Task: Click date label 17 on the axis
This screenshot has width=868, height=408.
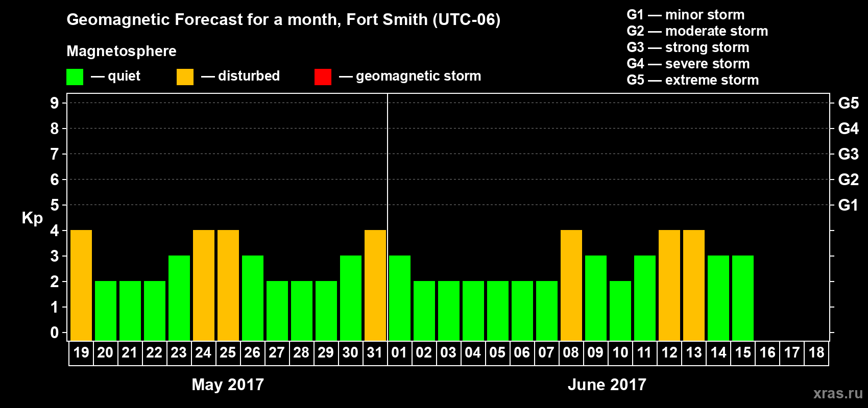Action: click(792, 353)
